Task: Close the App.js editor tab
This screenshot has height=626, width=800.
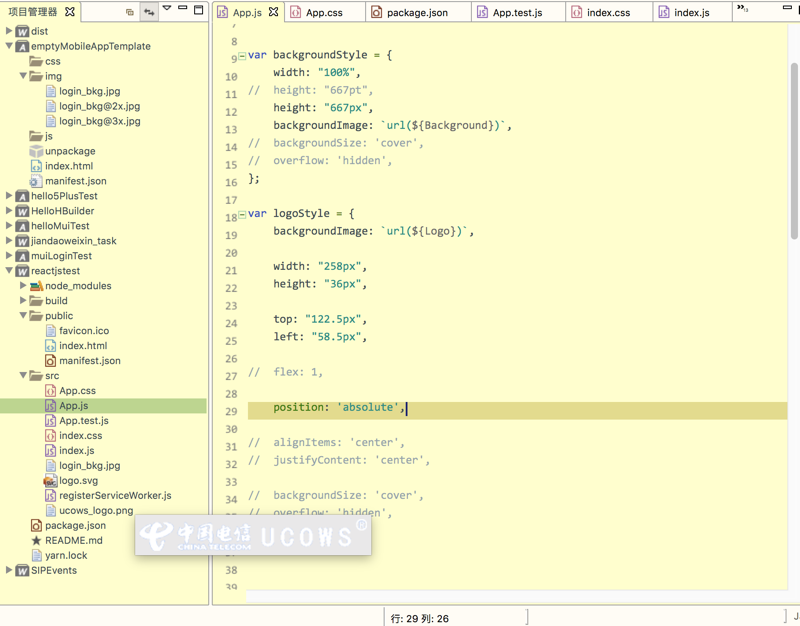Action: point(273,12)
